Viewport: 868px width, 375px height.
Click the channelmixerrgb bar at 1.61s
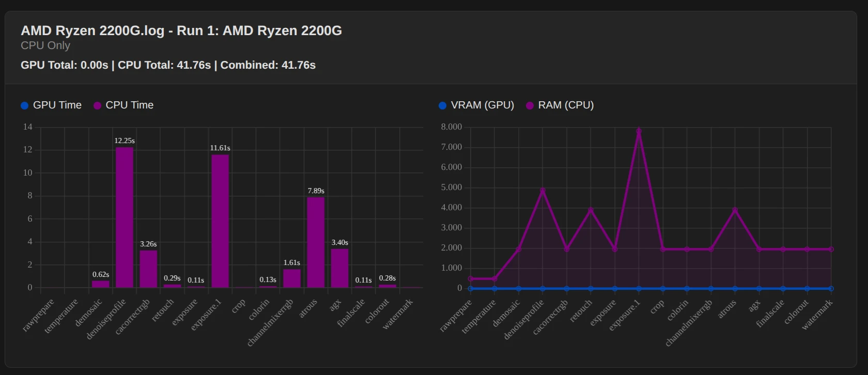click(292, 278)
